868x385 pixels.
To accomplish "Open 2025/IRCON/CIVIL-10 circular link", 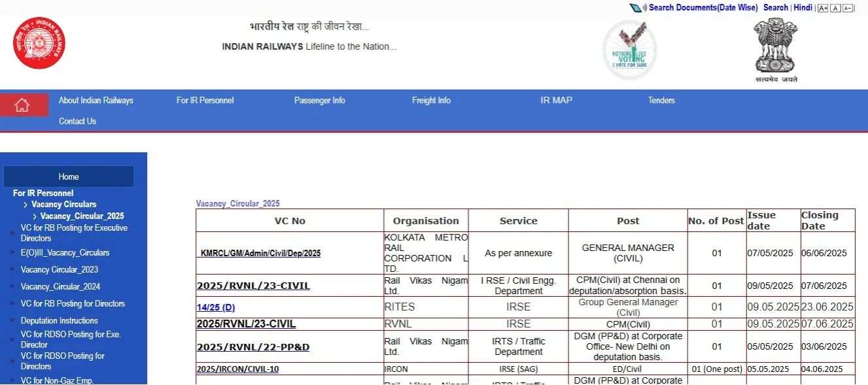I will [x=237, y=369].
